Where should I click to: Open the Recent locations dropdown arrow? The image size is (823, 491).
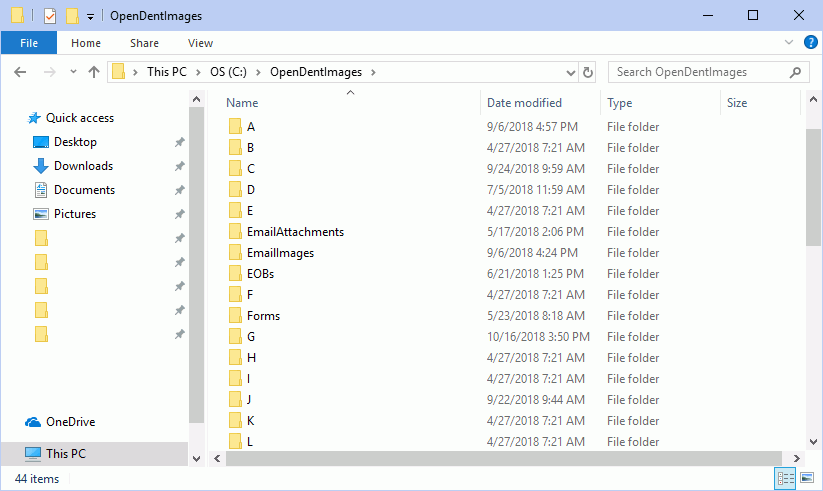coord(73,72)
